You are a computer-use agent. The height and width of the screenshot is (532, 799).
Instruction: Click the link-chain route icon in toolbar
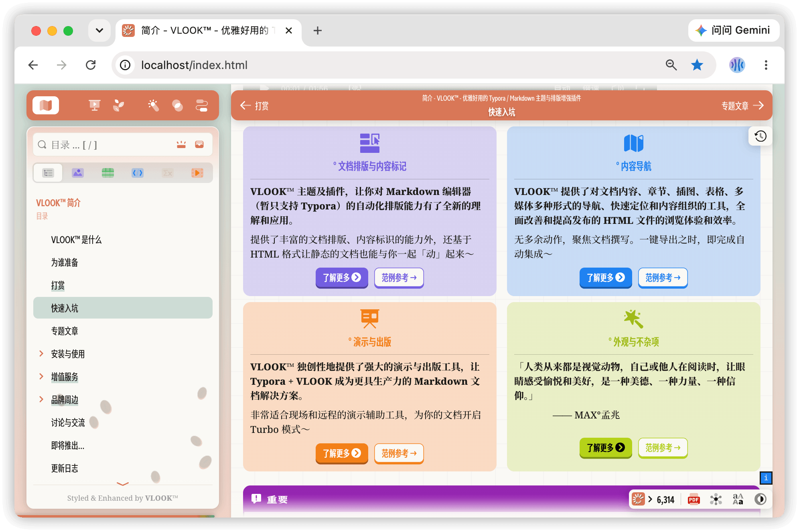pyautogui.click(x=201, y=106)
